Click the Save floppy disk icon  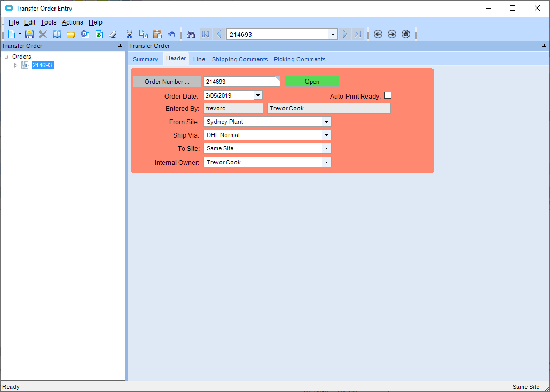[x=29, y=34]
